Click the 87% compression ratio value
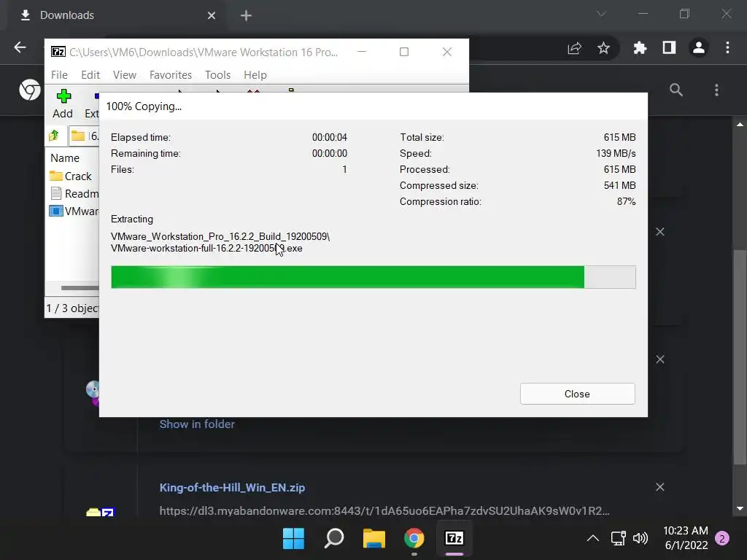This screenshot has height=560, width=747. pos(626,201)
